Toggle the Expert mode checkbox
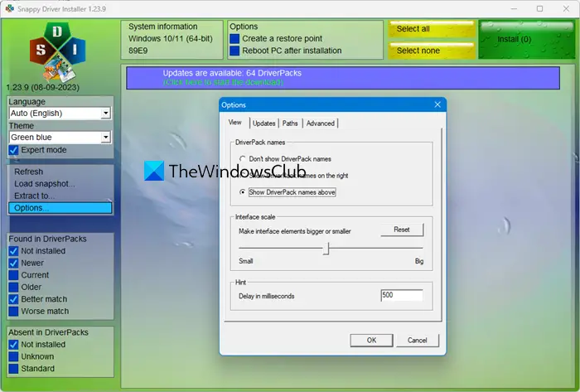 click(13, 150)
